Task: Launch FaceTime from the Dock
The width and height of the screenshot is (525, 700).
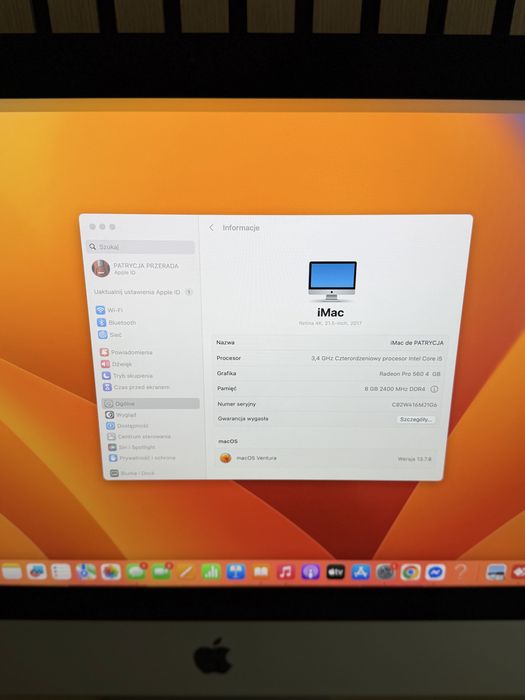Action: [x=161, y=572]
